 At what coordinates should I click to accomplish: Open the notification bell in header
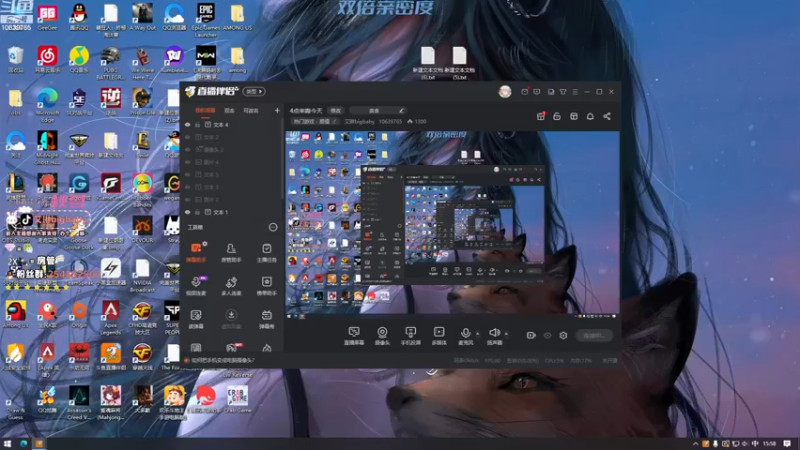pos(590,116)
